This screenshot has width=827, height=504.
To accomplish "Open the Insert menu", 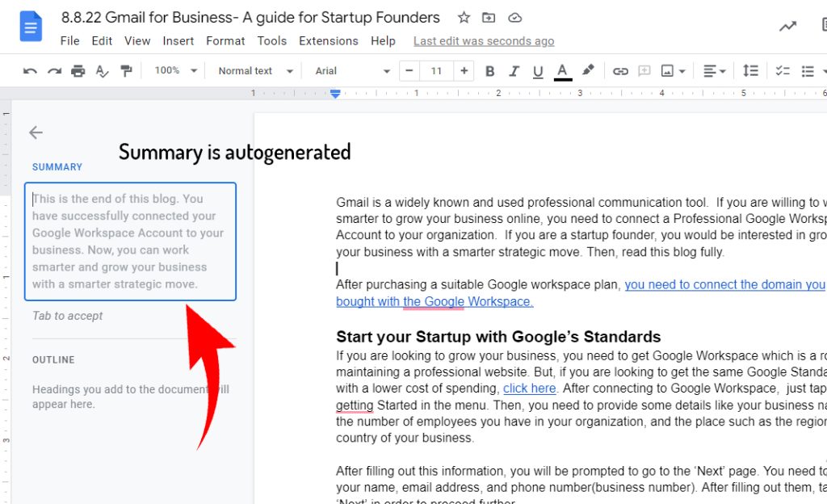I will 178,40.
